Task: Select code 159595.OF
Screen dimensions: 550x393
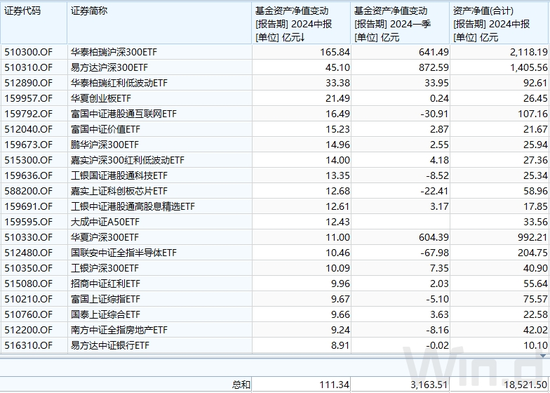Action: point(28,222)
